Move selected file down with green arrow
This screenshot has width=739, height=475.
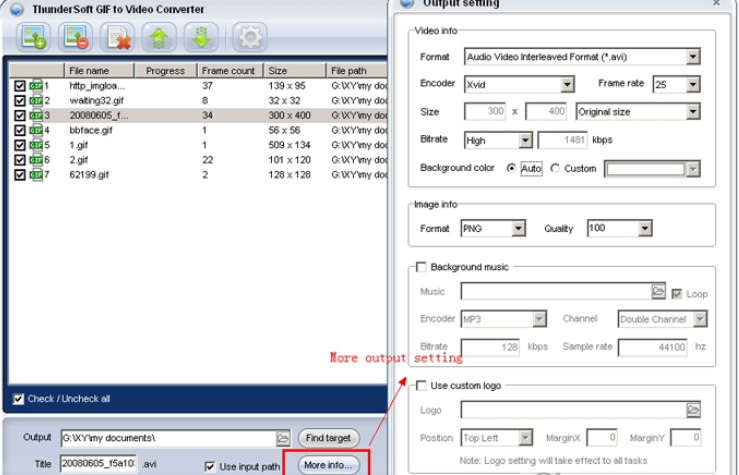[201, 37]
